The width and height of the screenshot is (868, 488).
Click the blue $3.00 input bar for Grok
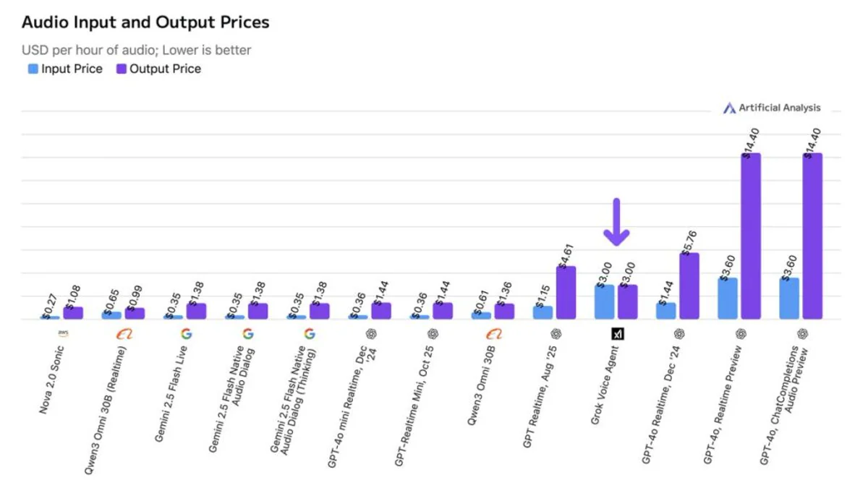pyautogui.click(x=605, y=301)
